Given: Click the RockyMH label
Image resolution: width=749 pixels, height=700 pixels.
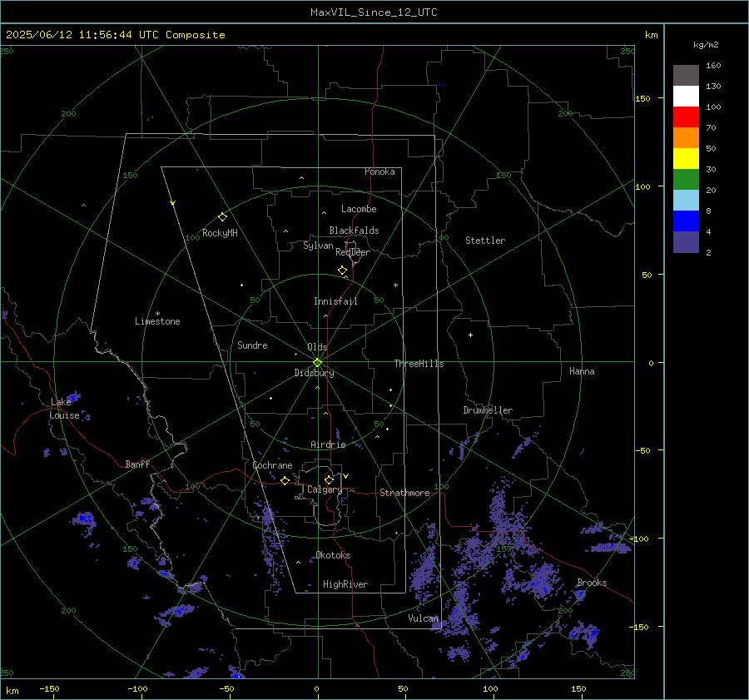Looking at the screenshot, I should tap(220, 233).
